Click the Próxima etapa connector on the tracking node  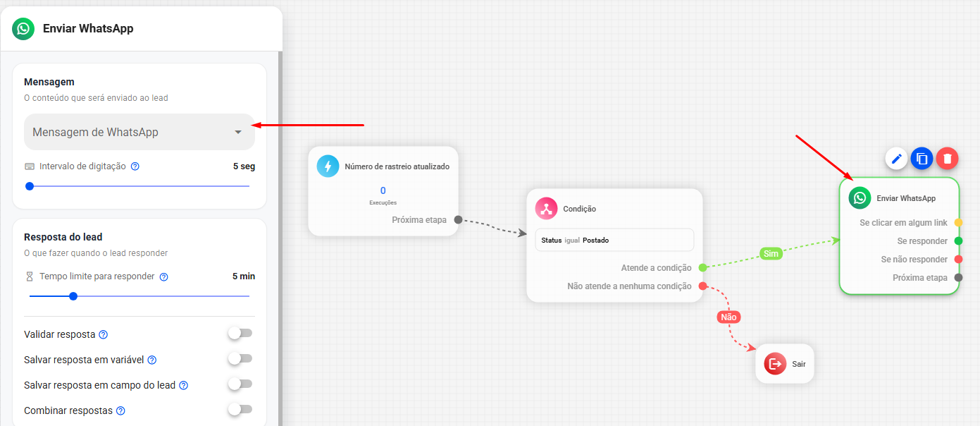click(458, 219)
